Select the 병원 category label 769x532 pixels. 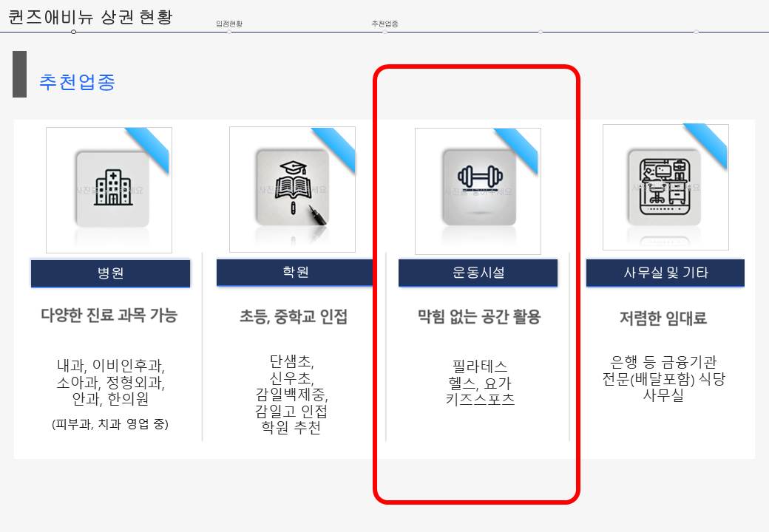click(x=110, y=273)
